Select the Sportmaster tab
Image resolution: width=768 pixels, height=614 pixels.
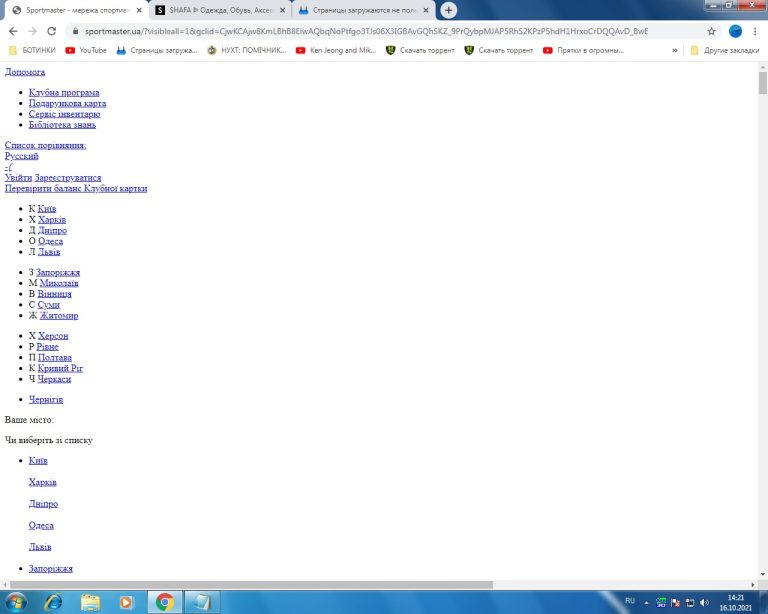[76, 10]
